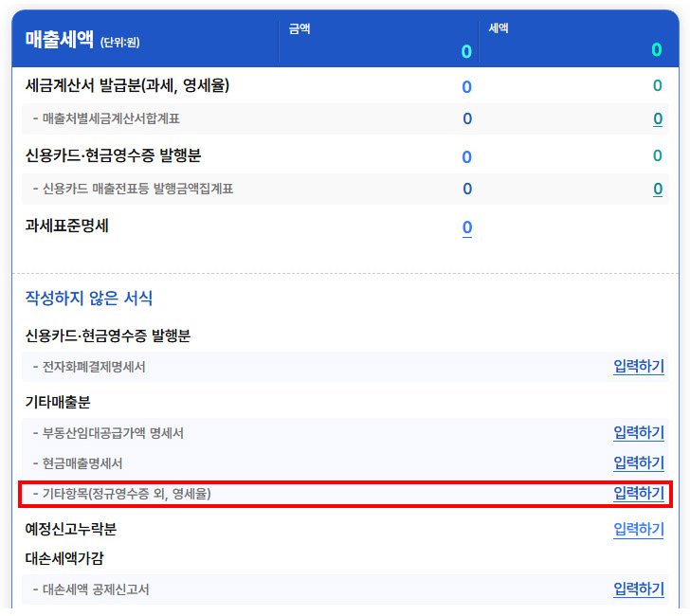Select 부동산임대공급가액 명세서 label
690x616 pixels.
pos(113,433)
